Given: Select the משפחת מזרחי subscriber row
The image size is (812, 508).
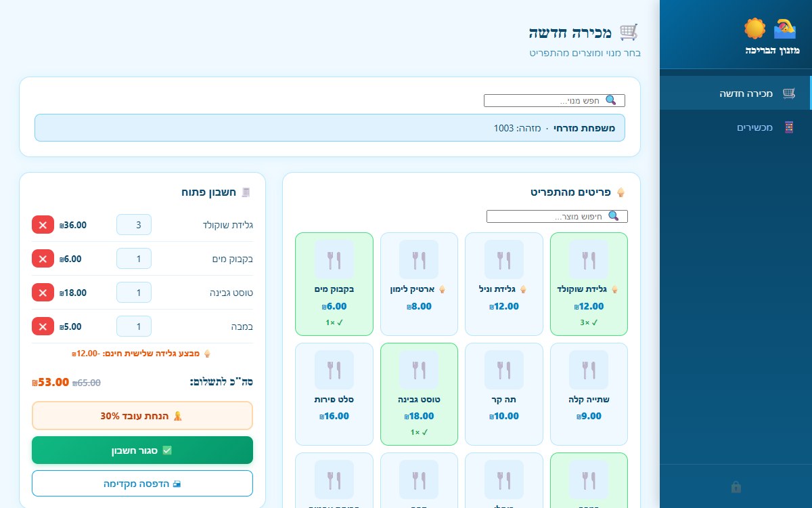Looking at the screenshot, I should tap(330, 128).
